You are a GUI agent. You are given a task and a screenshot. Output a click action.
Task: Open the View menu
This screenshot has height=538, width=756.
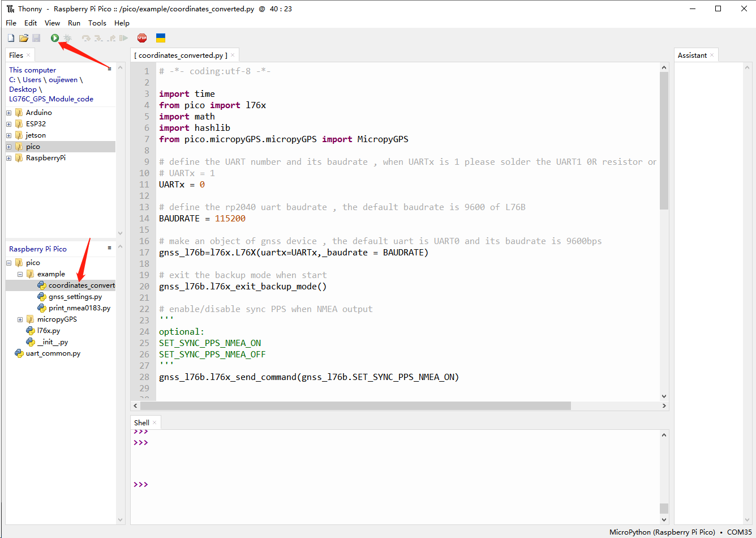coord(52,23)
